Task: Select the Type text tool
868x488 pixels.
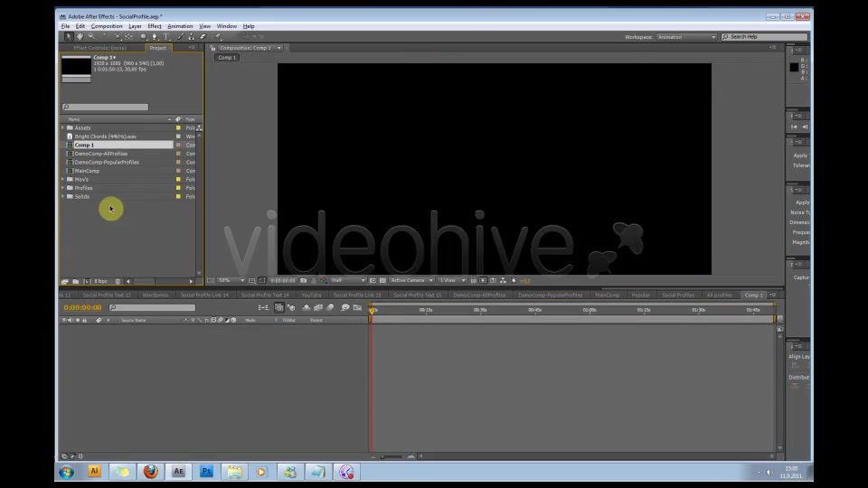Action: 166,36
